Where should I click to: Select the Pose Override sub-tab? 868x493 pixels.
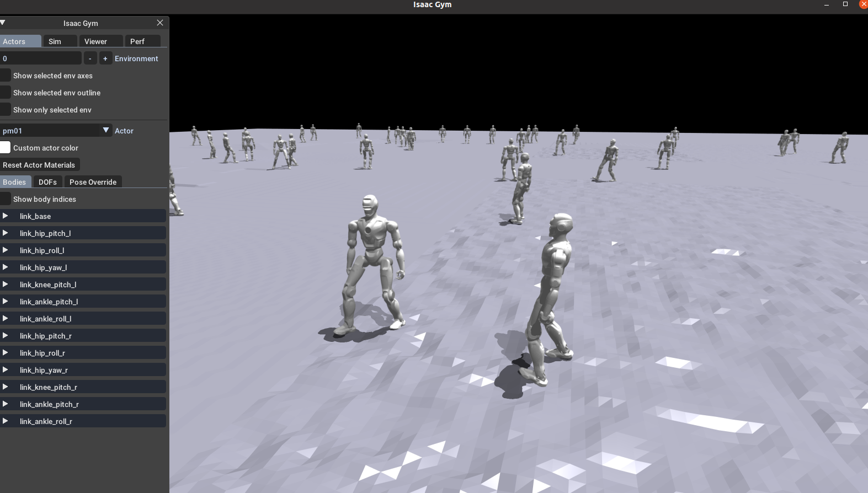[x=93, y=182]
